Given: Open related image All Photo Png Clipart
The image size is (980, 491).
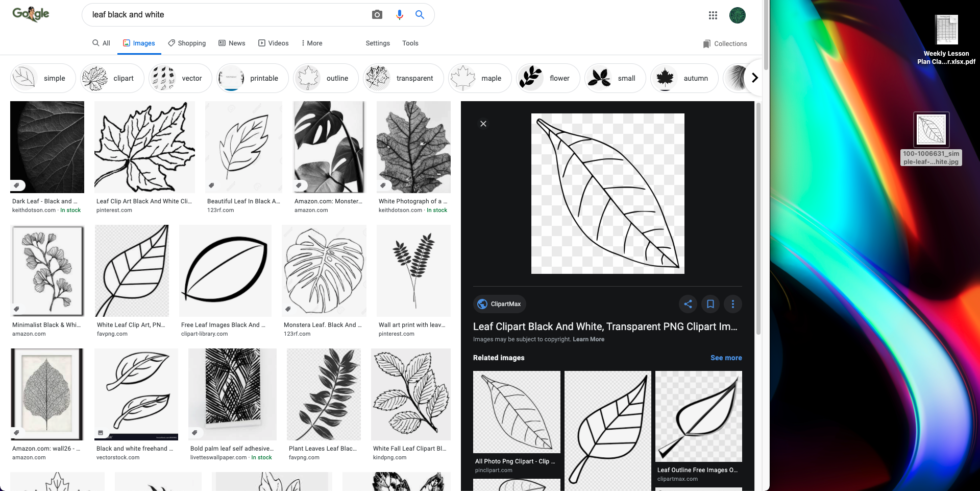Looking at the screenshot, I should pyautogui.click(x=517, y=412).
